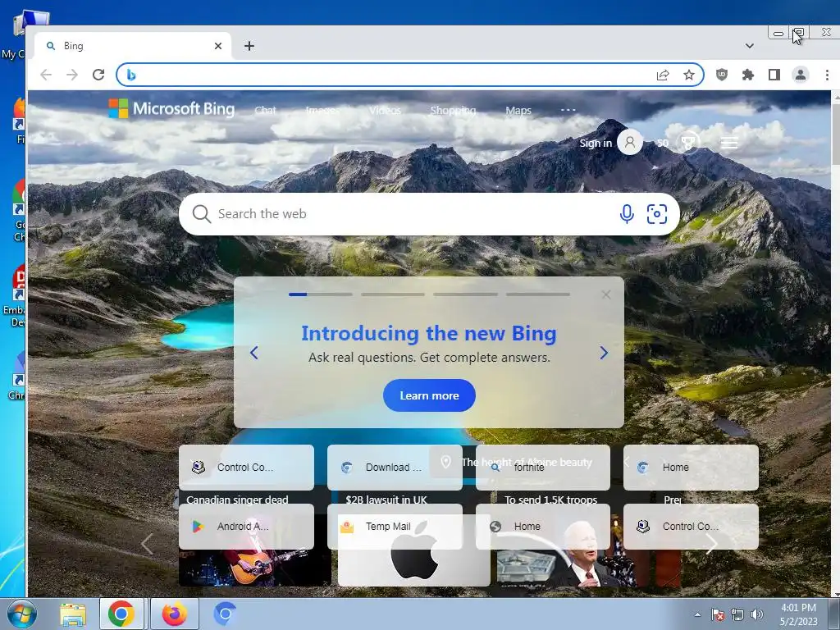The width and height of the screenshot is (840, 630).
Task: Open Images in Bing navigation
Action: 322,111
